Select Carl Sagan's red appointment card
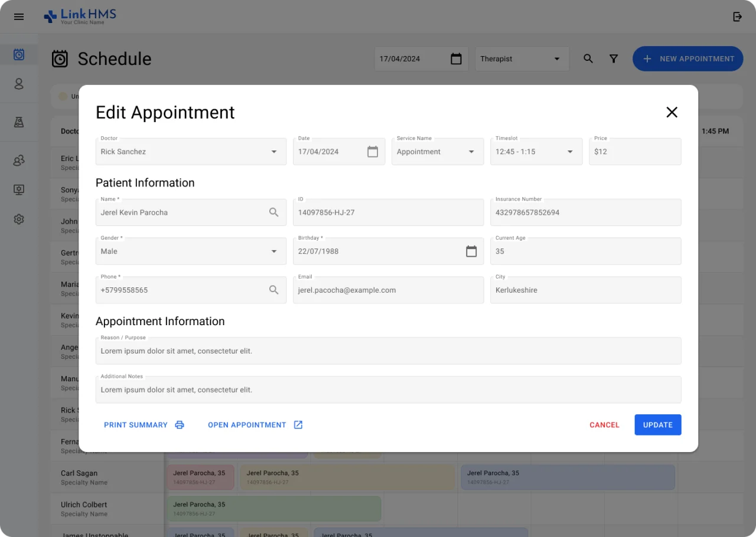The height and width of the screenshot is (537, 756). [201, 477]
